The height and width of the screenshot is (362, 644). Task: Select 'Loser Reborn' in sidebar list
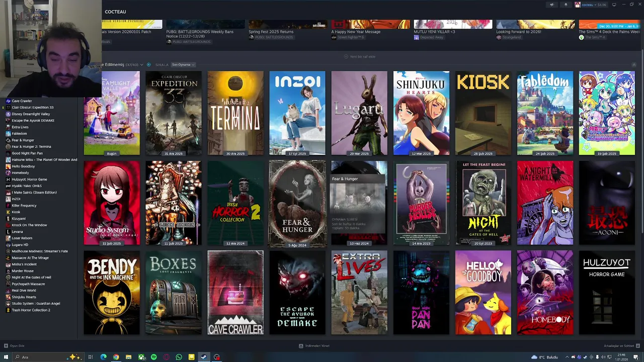22,238
